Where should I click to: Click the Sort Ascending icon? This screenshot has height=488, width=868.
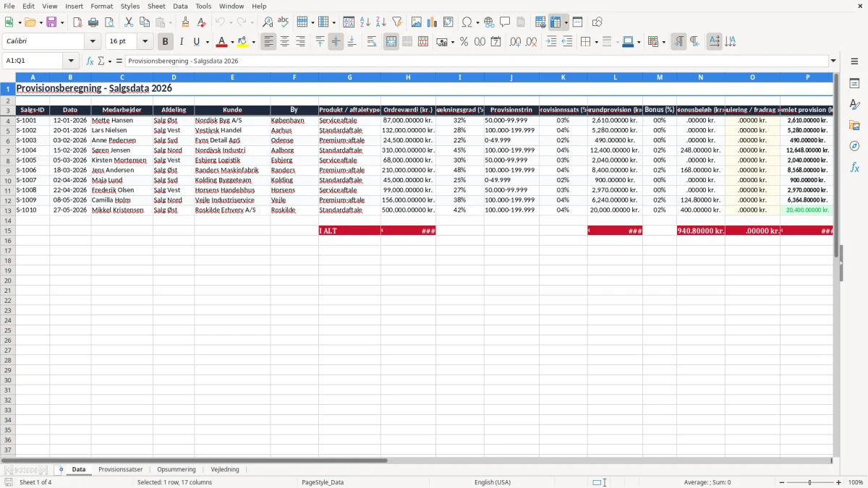365,22
